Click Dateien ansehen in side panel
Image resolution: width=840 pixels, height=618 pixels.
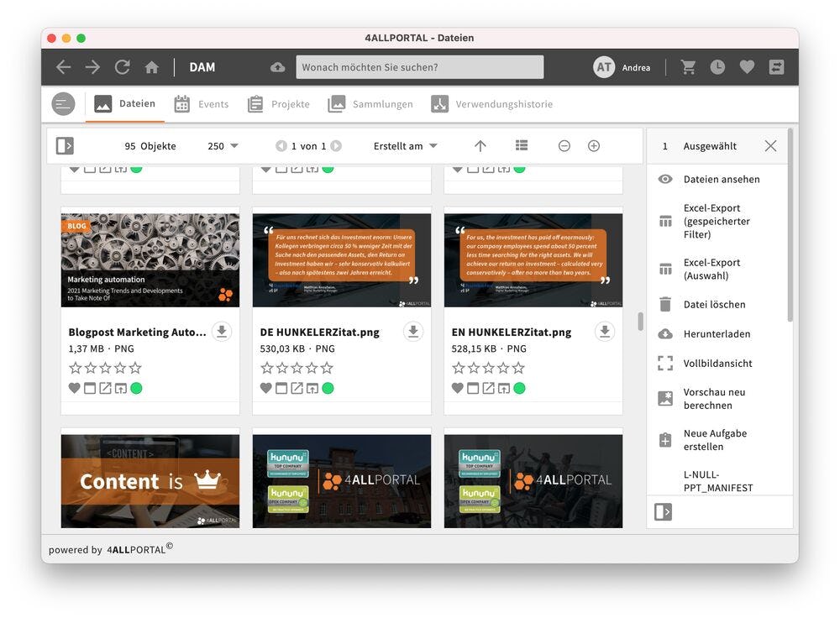coord(717,179)
